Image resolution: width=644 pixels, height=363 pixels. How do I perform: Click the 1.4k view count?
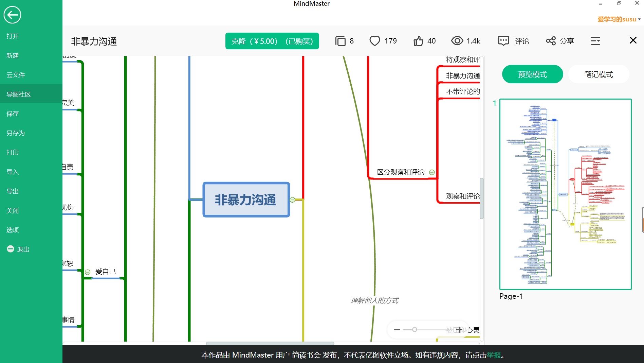473,41
